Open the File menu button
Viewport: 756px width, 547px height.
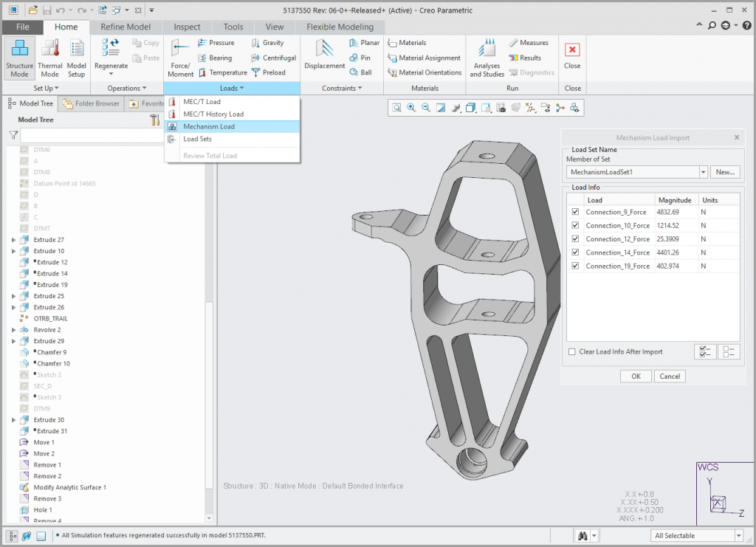coord(23,27)
